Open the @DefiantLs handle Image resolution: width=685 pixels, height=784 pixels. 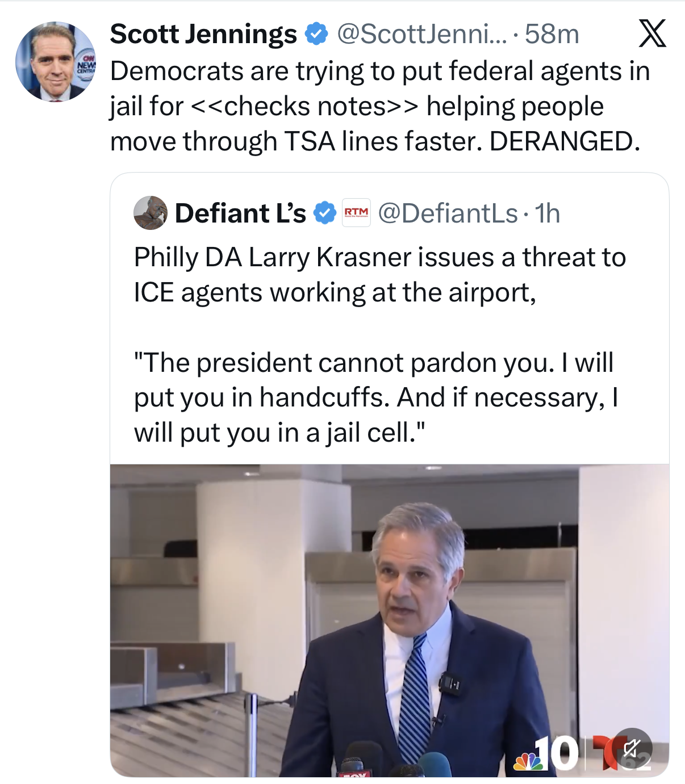(448, 213)
